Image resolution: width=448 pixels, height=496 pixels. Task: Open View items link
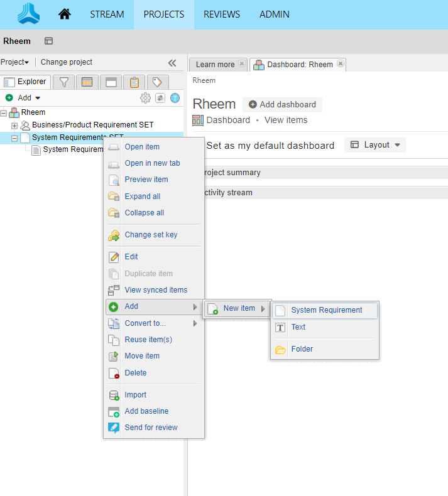286,120
